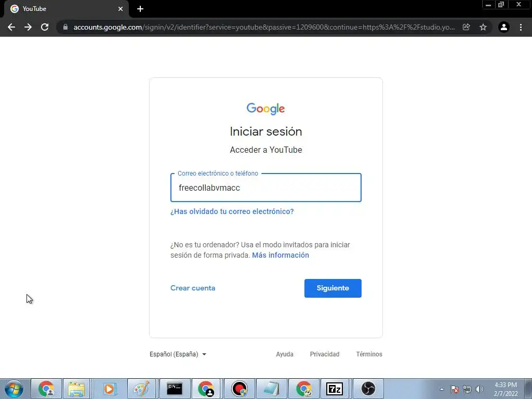The height and width of the screenshot is (399, 532).
Task: Go back using the browser's back arrow
Action: click(11, 27)
